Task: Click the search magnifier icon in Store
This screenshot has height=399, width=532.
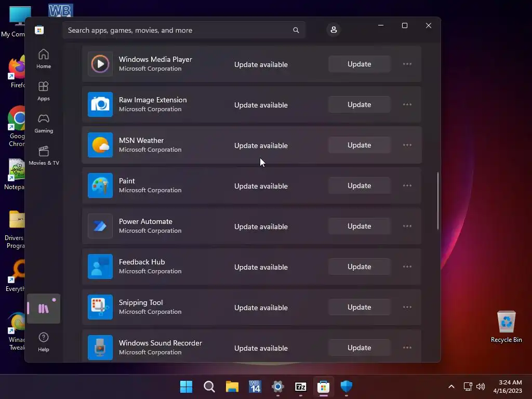Action: coord(296,30)
